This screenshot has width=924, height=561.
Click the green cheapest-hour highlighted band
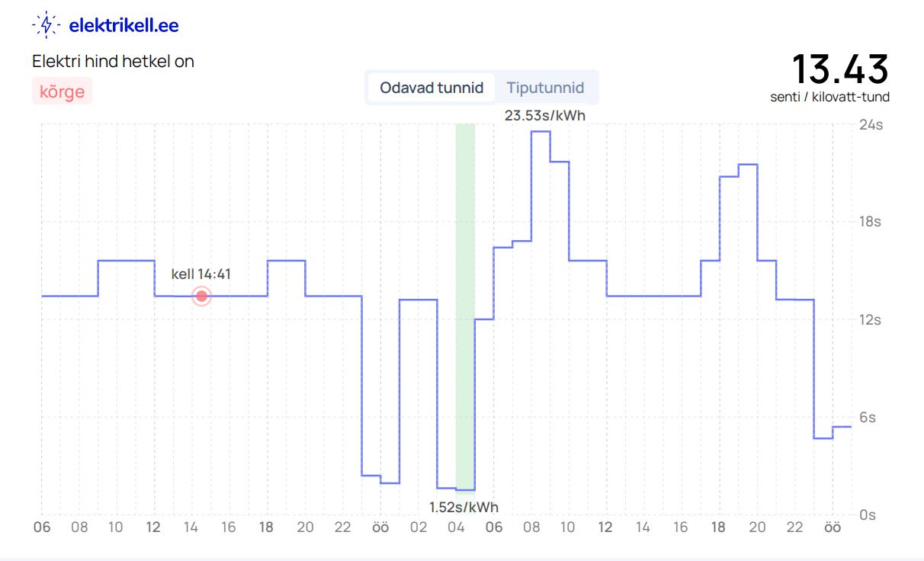click(465, 305)
